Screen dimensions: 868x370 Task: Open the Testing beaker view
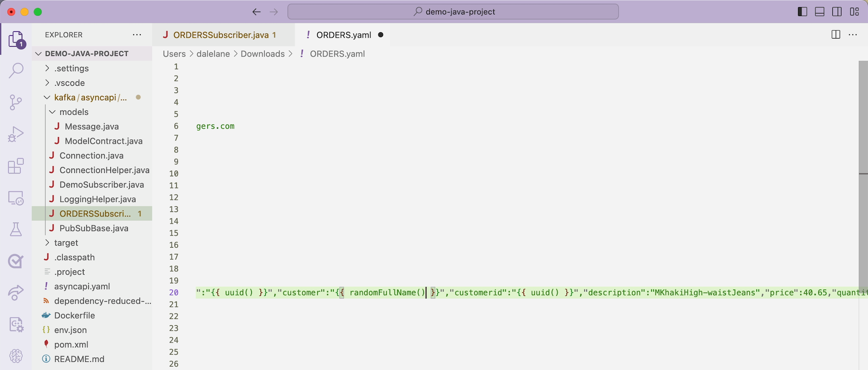click(16, 229)
